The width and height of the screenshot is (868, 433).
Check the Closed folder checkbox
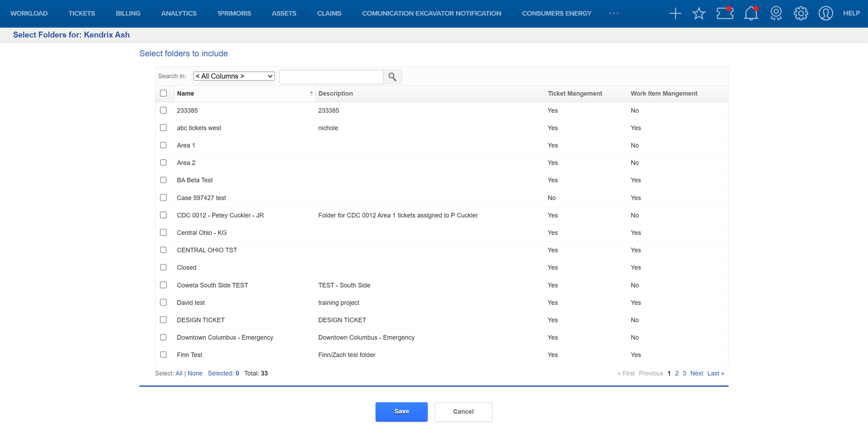tap(163, 267)
